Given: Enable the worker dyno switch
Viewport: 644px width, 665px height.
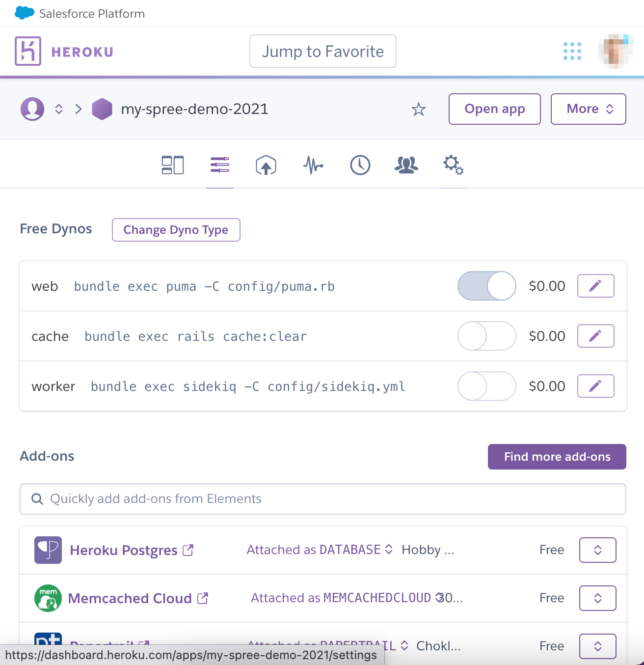Looking at the screenshot, I should tap(487, 386).
